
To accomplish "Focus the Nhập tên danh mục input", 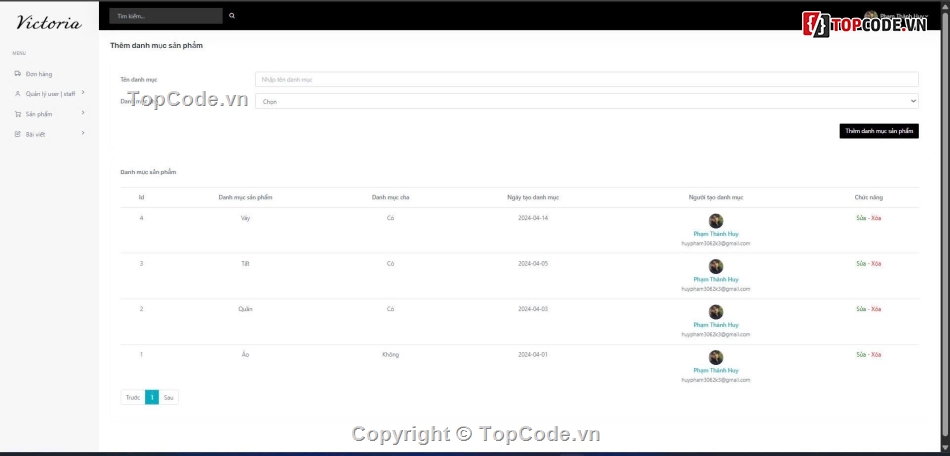I will [x=586, y=79].
